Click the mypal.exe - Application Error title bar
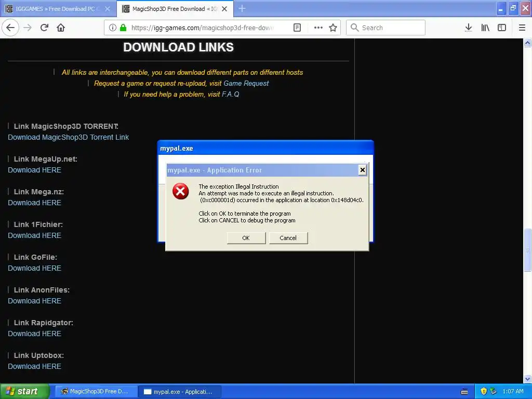532x399 pixels. [x=262, y=170]
